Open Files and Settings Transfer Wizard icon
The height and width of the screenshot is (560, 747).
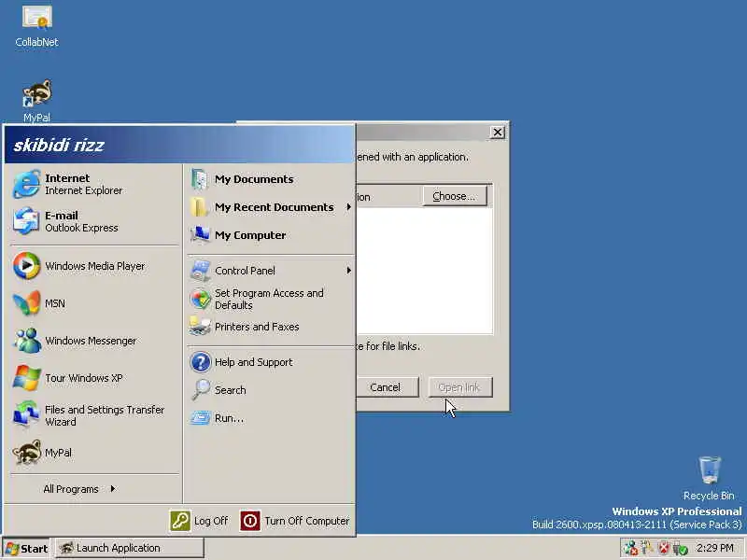(27, 414)
